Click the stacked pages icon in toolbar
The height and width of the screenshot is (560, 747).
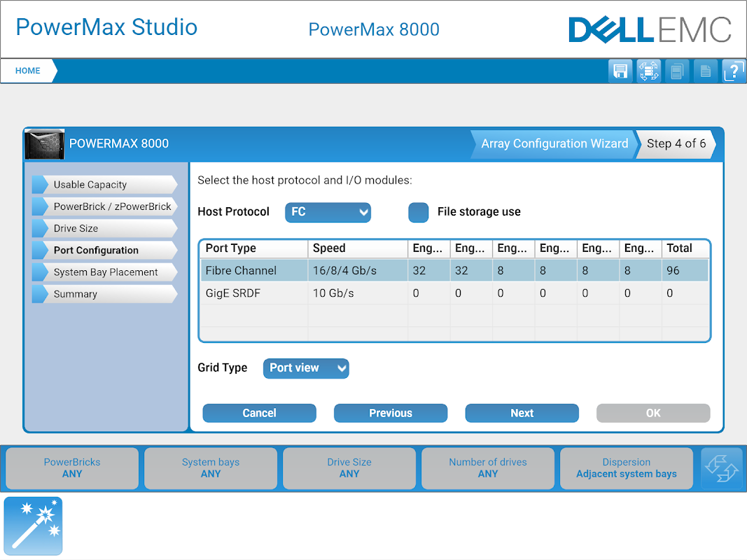click(x=677, y=71)
